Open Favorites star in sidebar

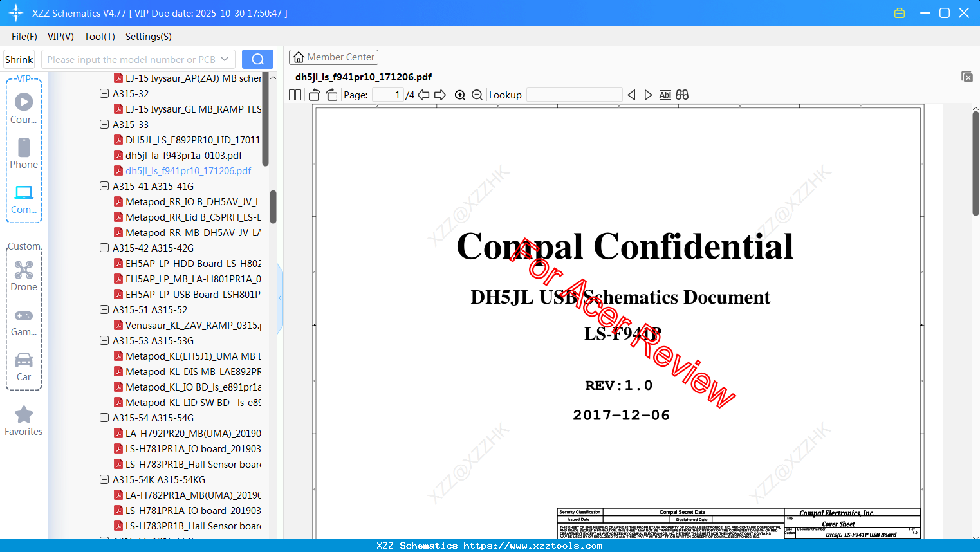coord(24,421)
